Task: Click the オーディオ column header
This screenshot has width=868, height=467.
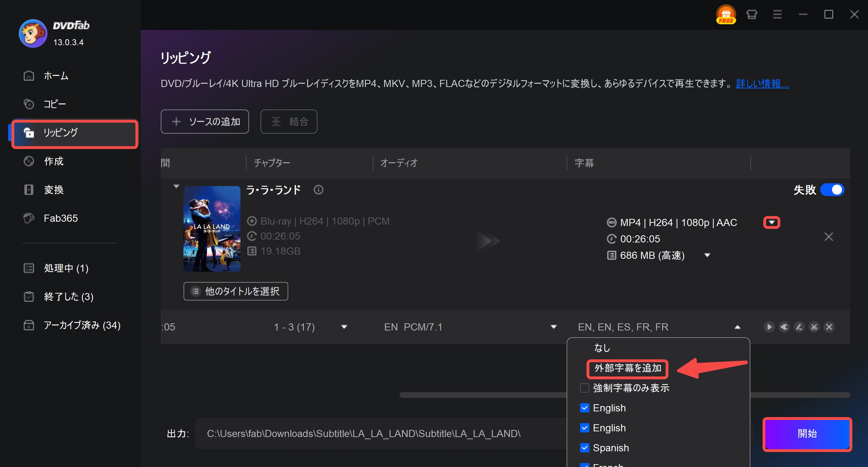Action: click(x=399, y=163)
